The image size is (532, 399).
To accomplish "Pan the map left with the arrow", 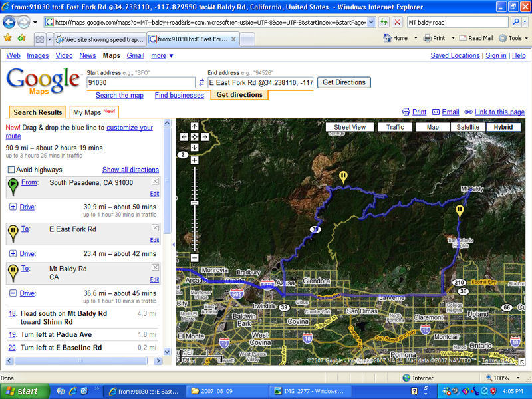I will [184, 137].
